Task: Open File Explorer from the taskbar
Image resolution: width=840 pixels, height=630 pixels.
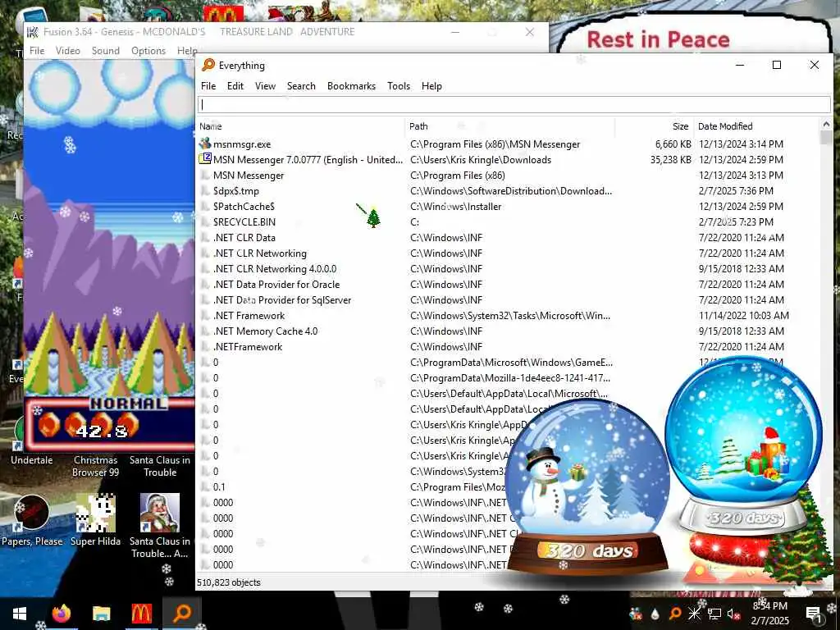Action: tap(101, 614)
